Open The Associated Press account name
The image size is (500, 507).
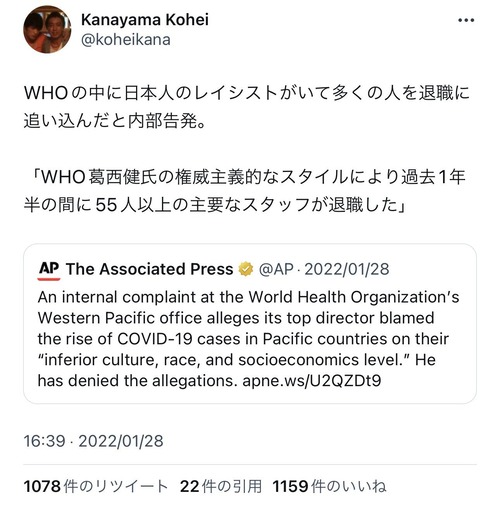point(149,269)
